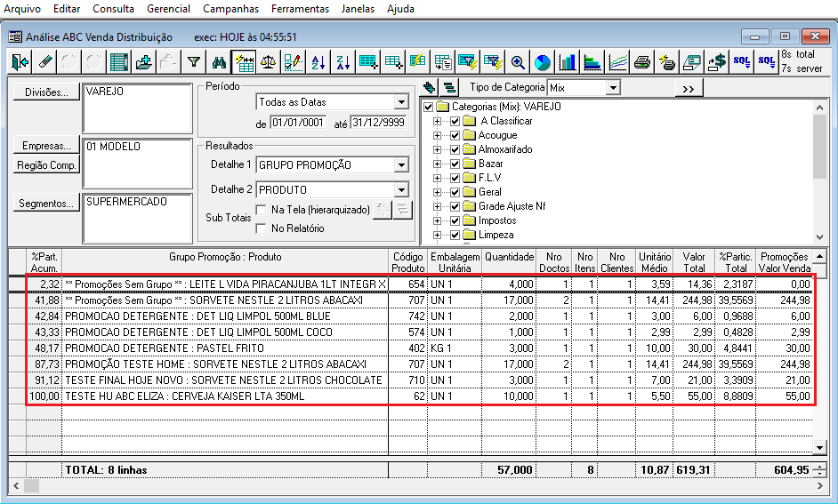Select the CERVEJA KAISER LTA 350ML row

(420, 396)
